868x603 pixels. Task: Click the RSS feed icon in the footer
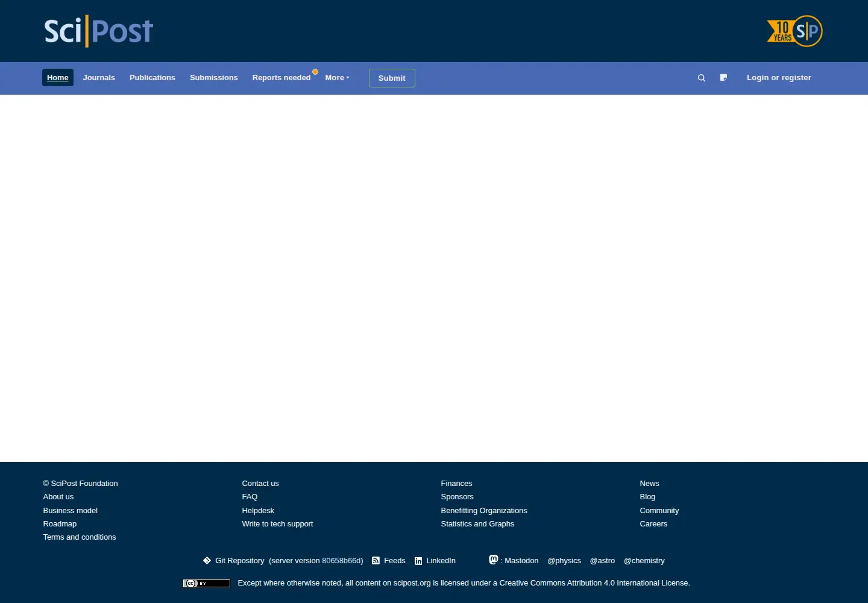(376, 561)
